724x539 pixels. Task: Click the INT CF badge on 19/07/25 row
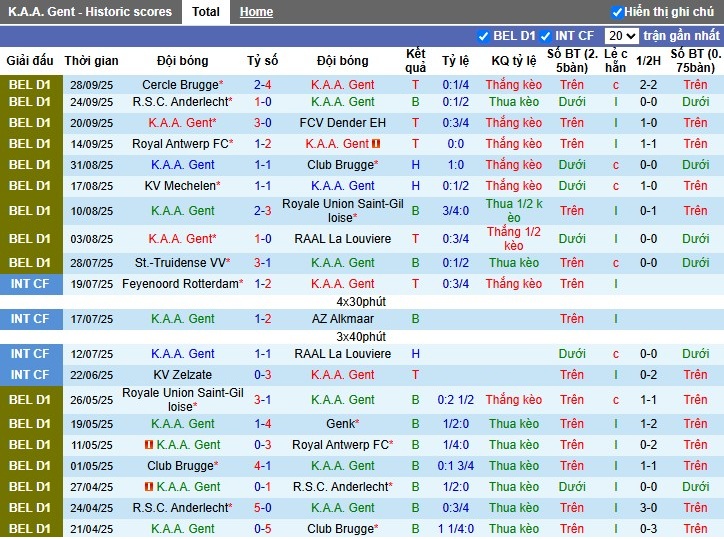click(x=29, y=284)
